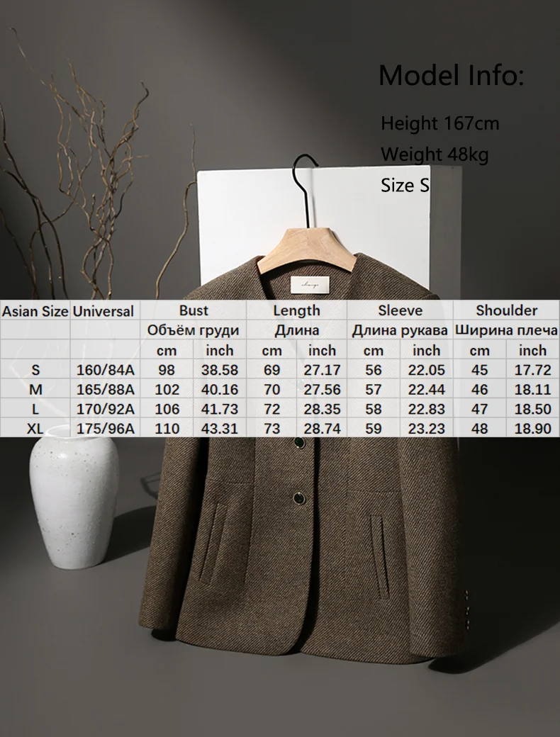
Task: Select size 'S' row label
Action: pyautogui.click(x=35, y=370)
